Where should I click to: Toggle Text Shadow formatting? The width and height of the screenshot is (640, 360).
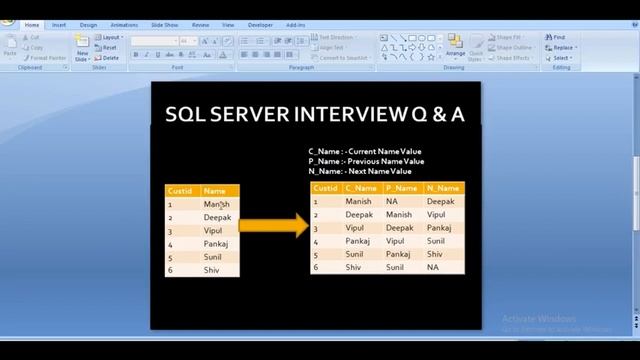tap(181, 55)
